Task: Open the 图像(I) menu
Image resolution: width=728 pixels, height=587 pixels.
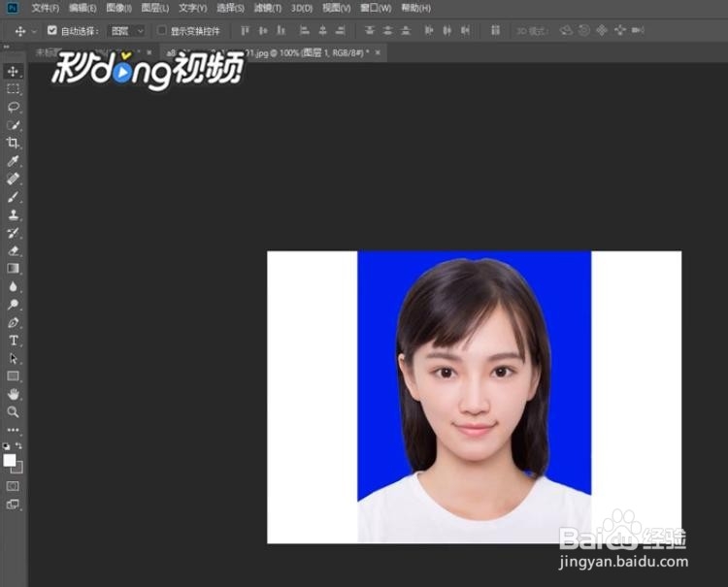Action: (118, 8)
